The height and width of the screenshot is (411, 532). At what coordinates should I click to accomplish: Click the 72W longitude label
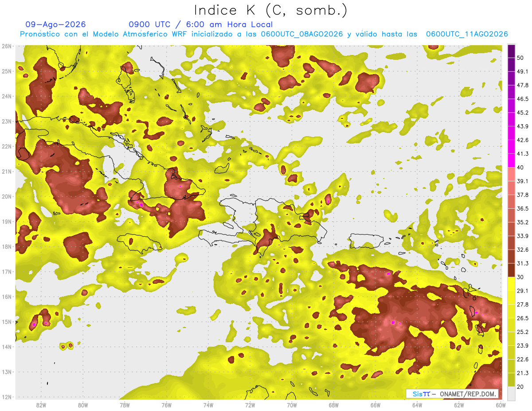(250, 405)
